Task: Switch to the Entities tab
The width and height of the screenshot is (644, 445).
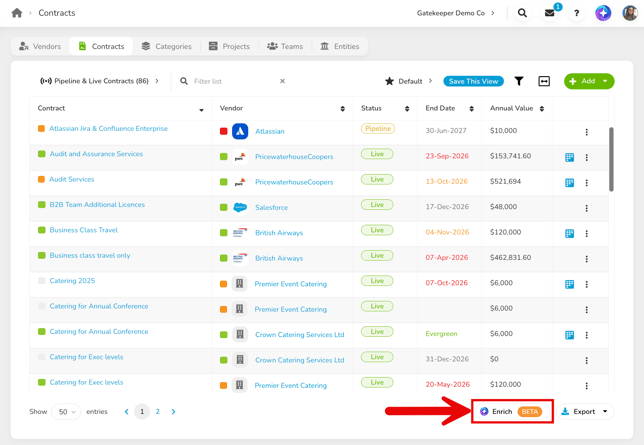Action: 340,46
